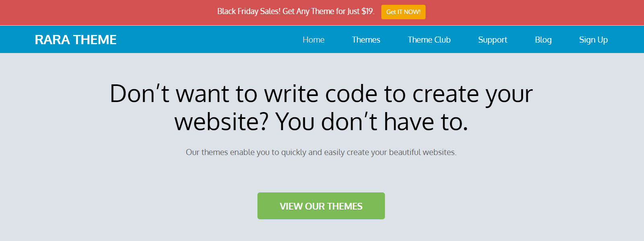Screen dimensions: 644x241
Task: Click the "Don't want to write code" headline line
Action: tap(321, 94)
